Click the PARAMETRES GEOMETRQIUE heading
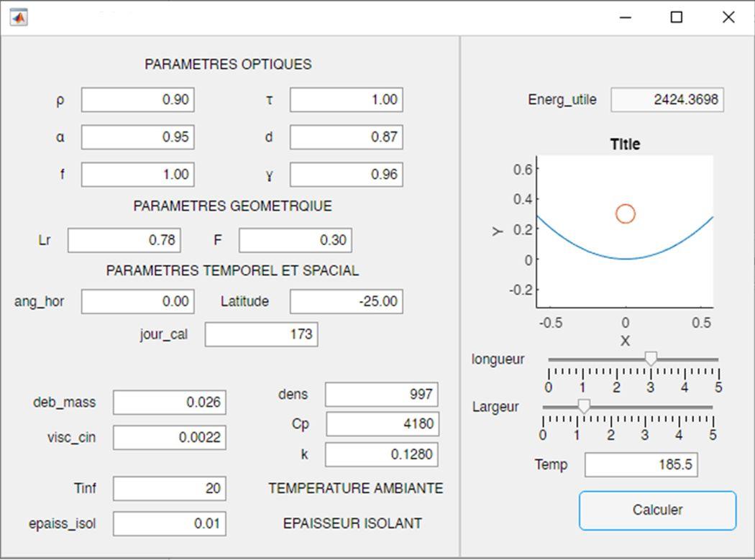Screen dimensions: 755x560 tap(232, 206)
